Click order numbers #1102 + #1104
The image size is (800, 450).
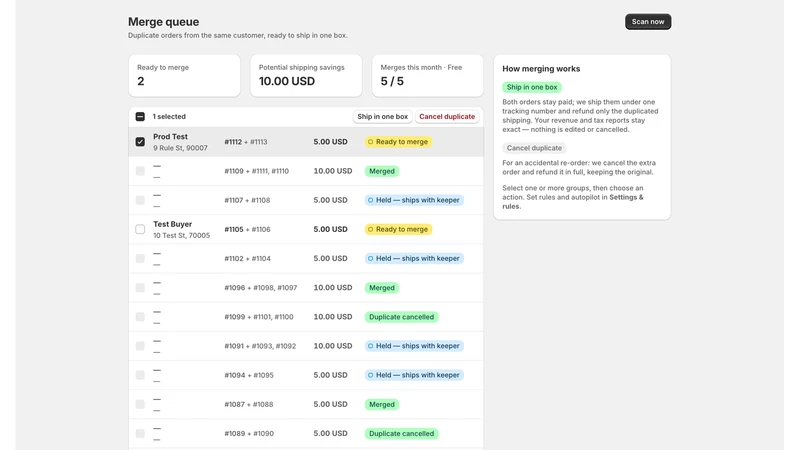[x=247, y=258]
